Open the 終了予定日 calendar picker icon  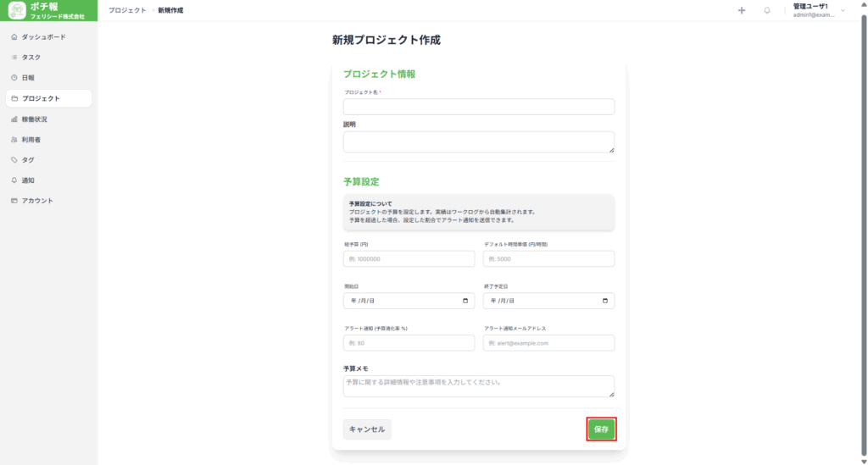(604, 301)
